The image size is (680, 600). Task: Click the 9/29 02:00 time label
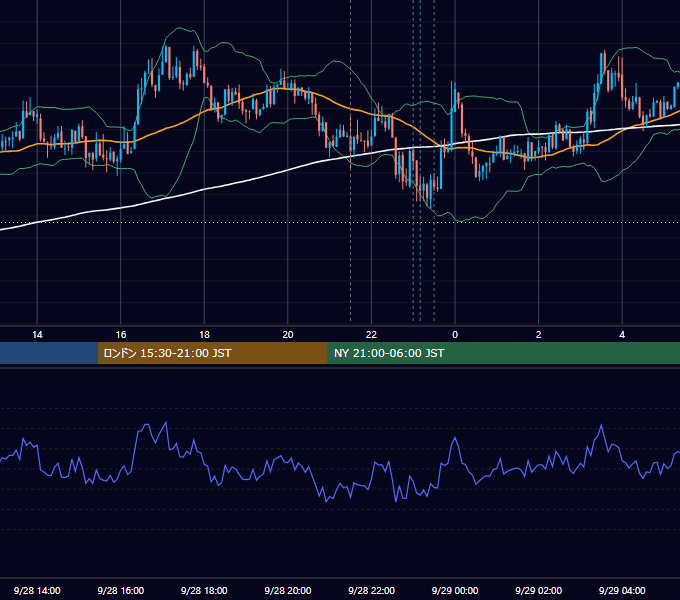click(538, 590)
